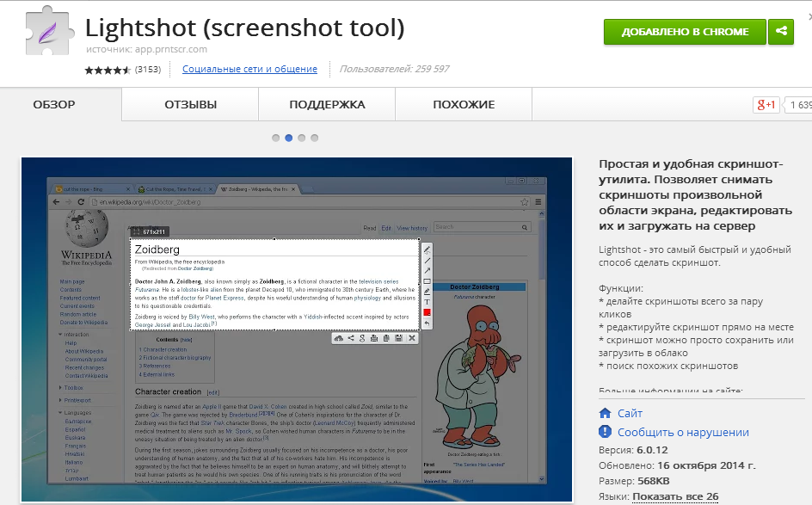Click the X close icon in the Lightshot toolbar
This screenshot has width=812, height=505.
point(412,338)
